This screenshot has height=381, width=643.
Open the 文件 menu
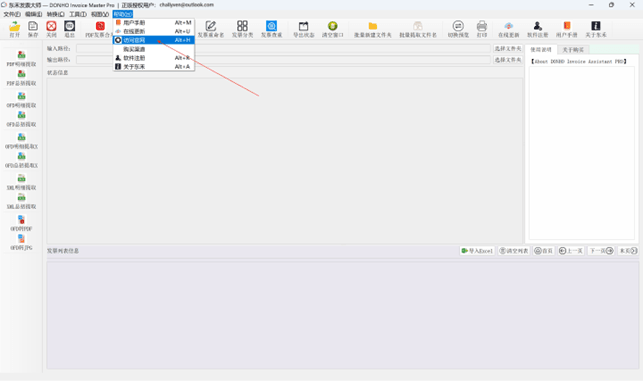(12, 14)
